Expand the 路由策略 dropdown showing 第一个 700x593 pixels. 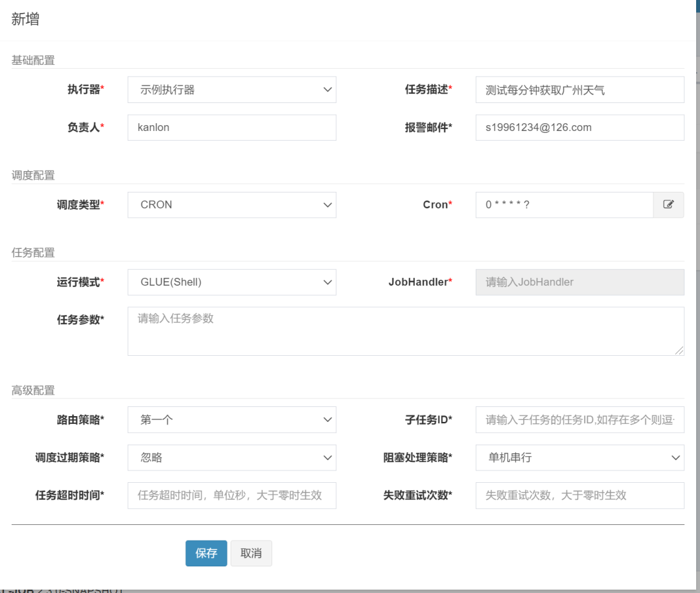coord(231,420)
